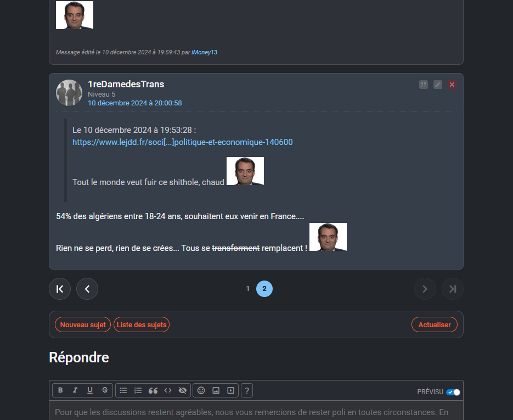Click inside the reply text field
The width and height of the screenshot is (513, 420).
(x=256, y=410)
